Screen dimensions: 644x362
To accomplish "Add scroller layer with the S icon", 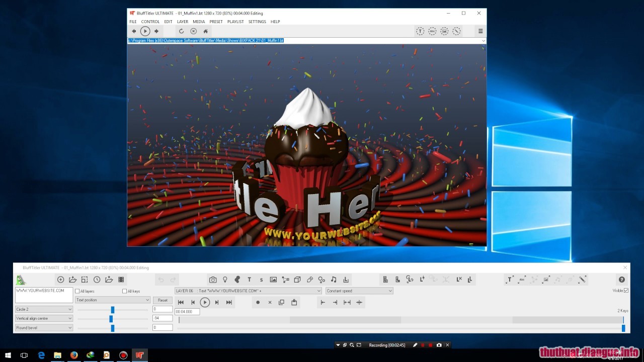I will point(261,280).
